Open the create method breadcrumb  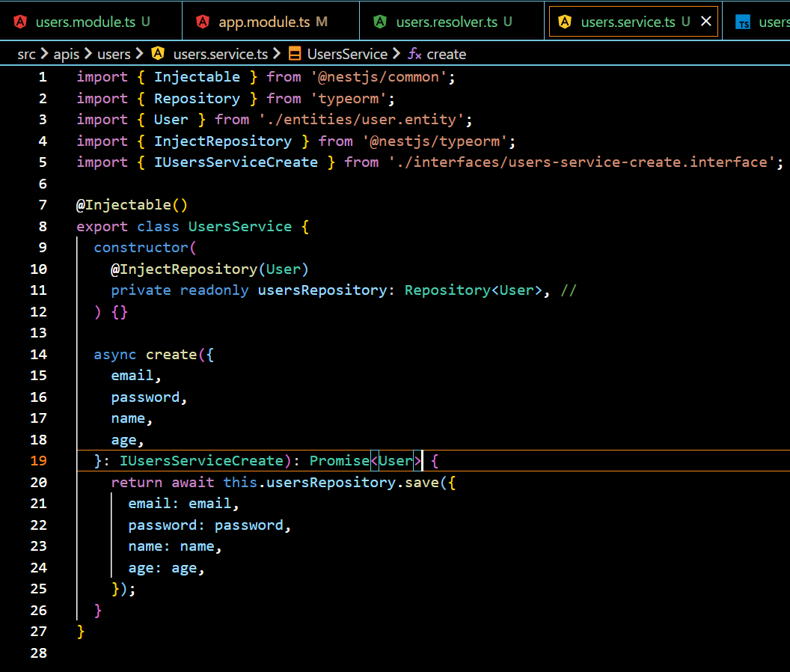tap(447, 54)
